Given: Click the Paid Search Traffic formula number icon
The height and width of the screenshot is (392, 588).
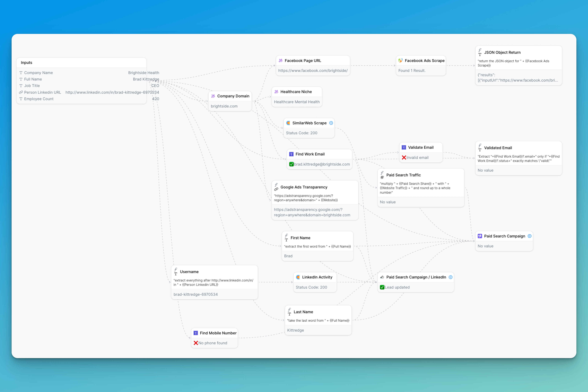Looking at the screenshot, I should click(382, 175).
